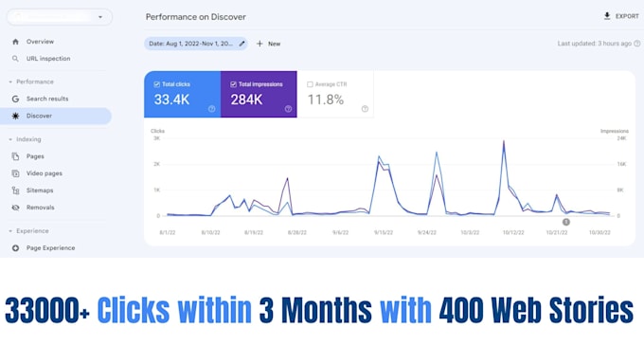
Task: Select Discover in the sidebar
Action: [x=56, y=116]
